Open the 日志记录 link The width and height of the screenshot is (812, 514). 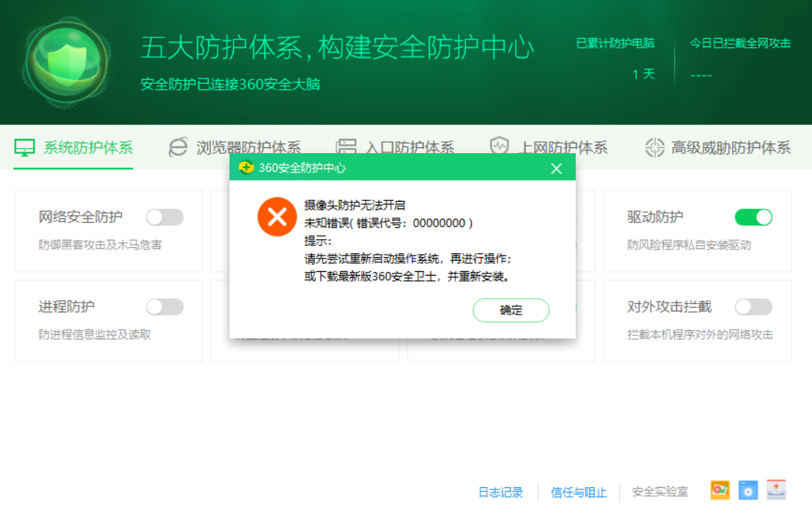pyautogui.click(x=501, y=492)
